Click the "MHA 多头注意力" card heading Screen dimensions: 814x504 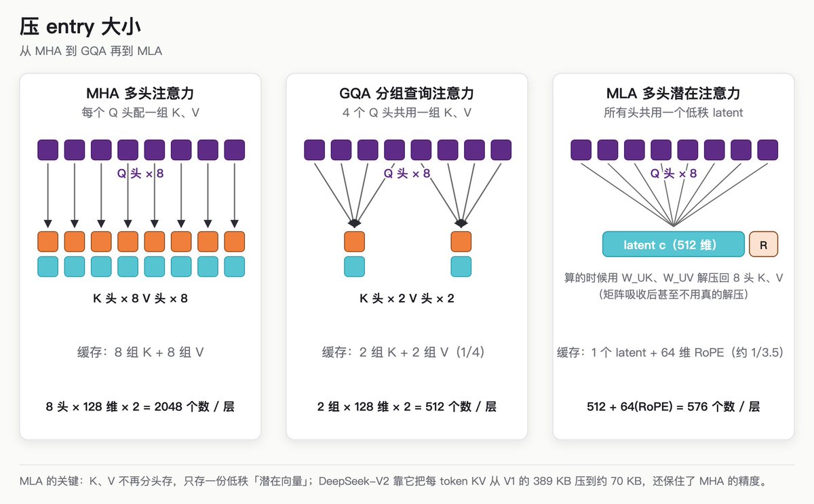[140, 94]
